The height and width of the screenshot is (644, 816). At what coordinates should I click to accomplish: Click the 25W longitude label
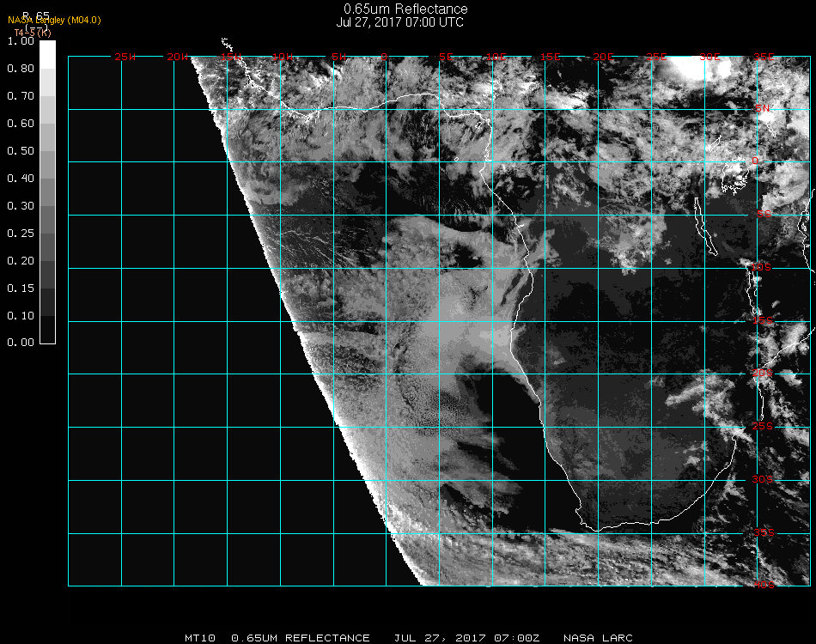click(125, 57)
